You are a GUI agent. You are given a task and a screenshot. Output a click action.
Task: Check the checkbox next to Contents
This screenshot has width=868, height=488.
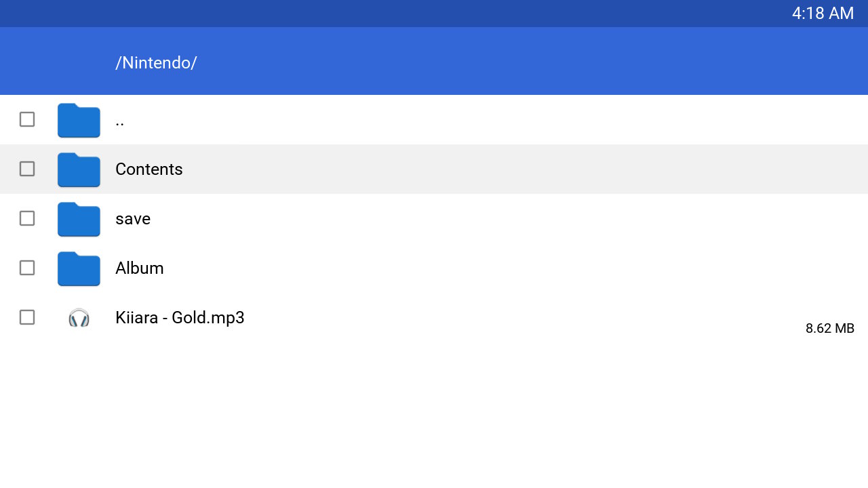click(27, 169)
